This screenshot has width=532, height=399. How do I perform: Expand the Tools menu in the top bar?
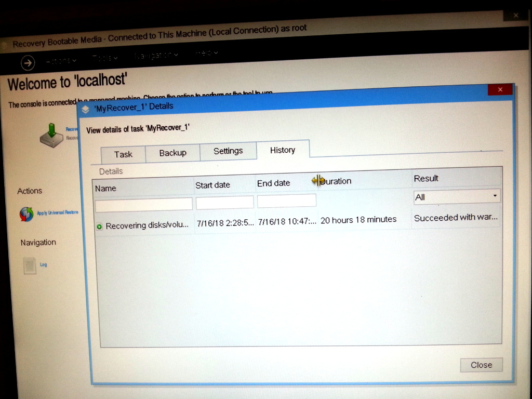104,57
